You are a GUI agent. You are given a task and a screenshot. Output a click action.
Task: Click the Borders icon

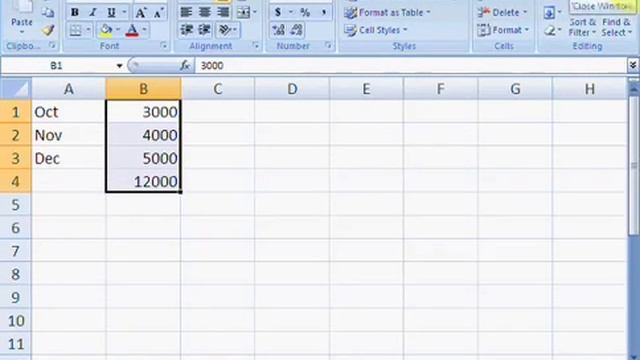(x=76, y=30)
